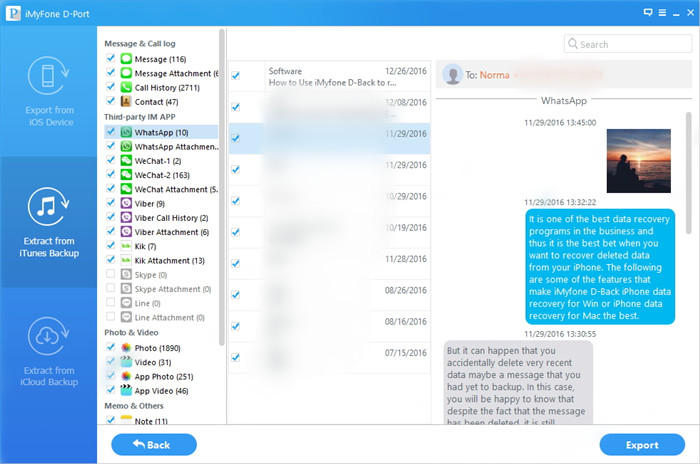Click the Message Attachment icon

point(126,73)
